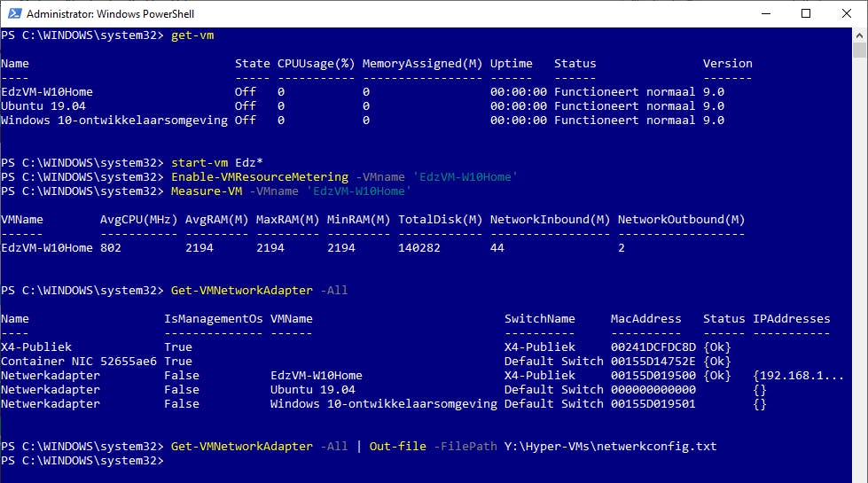
Task: Click the 'Uptime' column header
Action: coord(511,64)
